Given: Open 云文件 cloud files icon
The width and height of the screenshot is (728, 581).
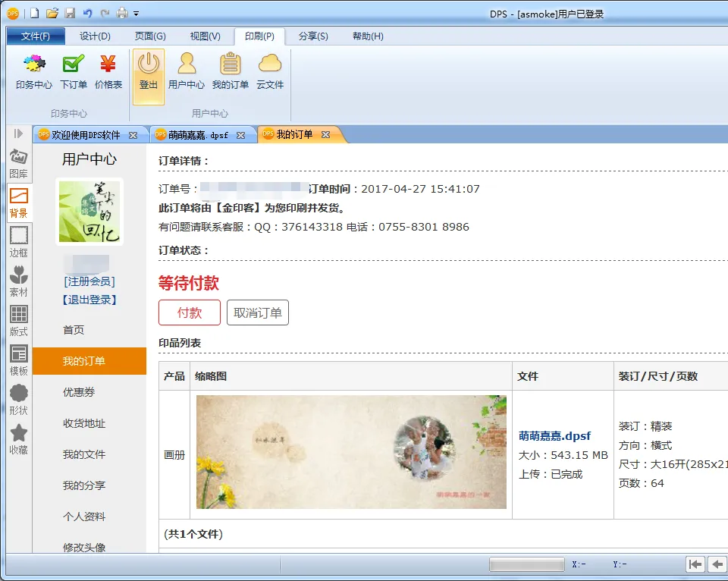Looking at the screenshot, I should (x=270, y=72).
